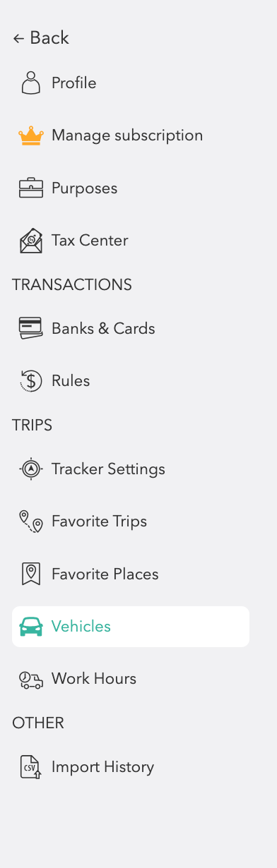This screenshot has width=277, height=868.
Task: Open the Import History label
Action: [102, 767]
